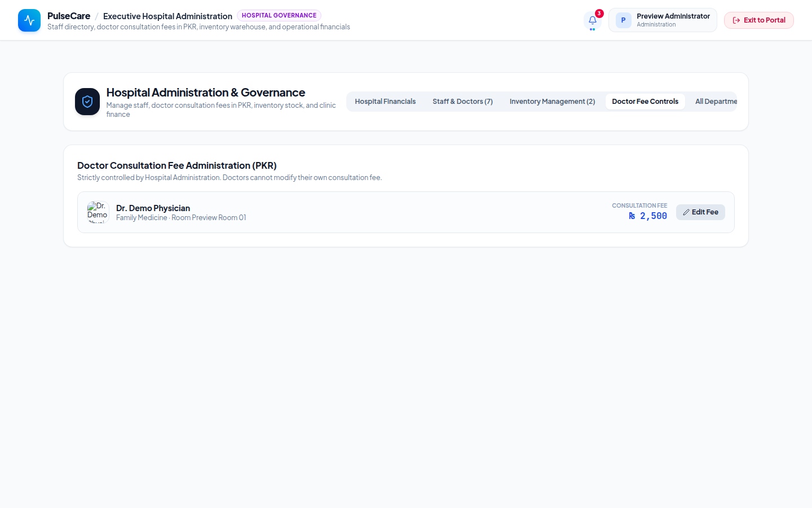Screen dimensions: 812x508
Task: Click the PulseCare brand name
Action: (69, 16)
